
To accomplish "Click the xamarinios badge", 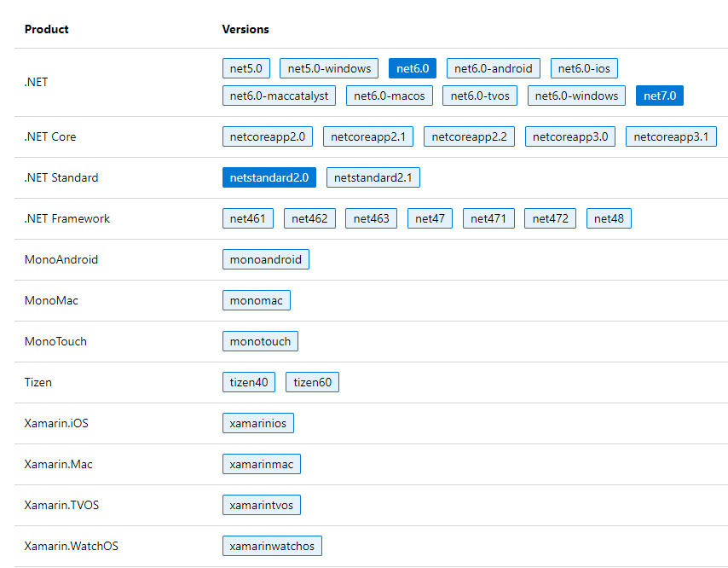I will click(258, 423).
